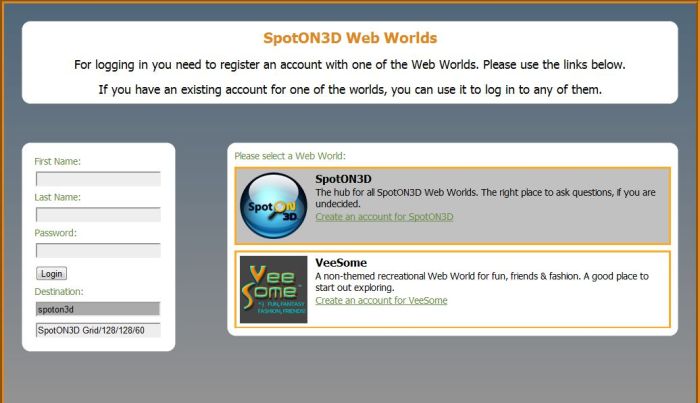
Task: Click the orange SpotON3D Web Worlds title
Action: [x=350, y=39]
